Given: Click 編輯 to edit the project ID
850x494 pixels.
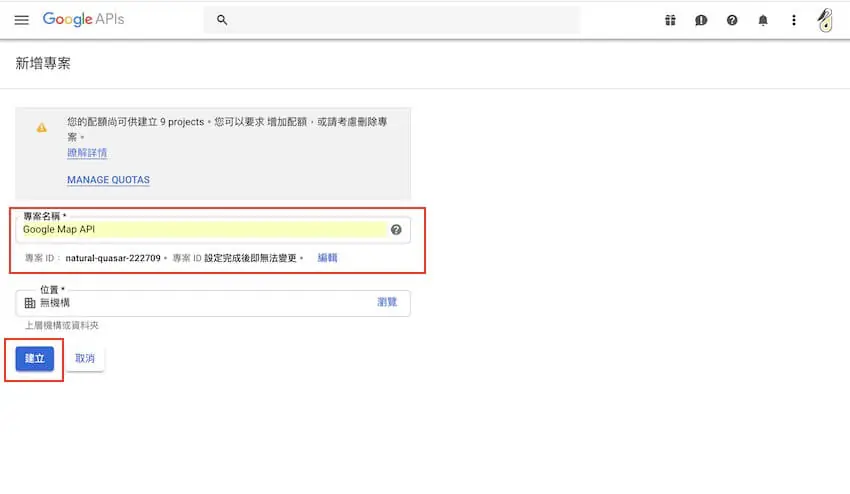Looking at the screenshot, I should click(x=327, y=258).
